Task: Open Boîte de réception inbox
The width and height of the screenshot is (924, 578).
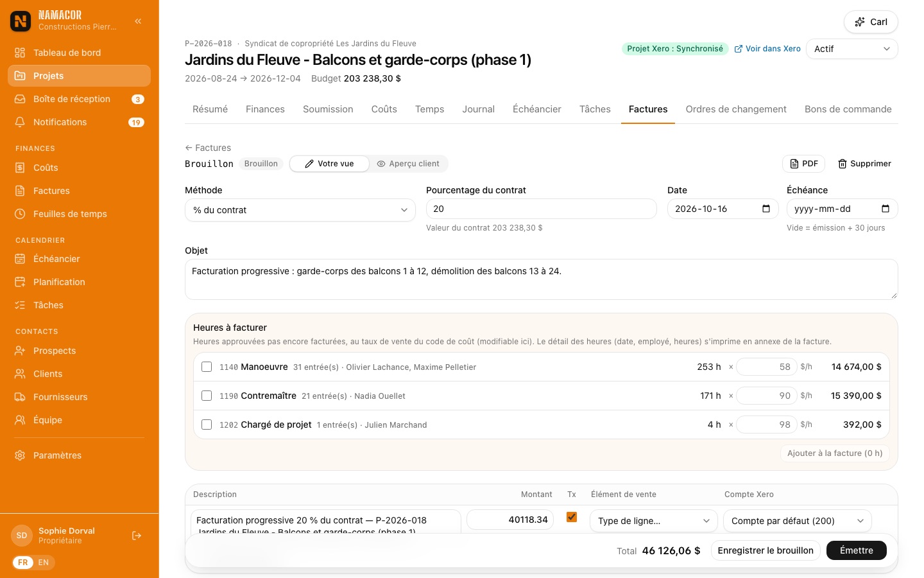Action: 79,99
